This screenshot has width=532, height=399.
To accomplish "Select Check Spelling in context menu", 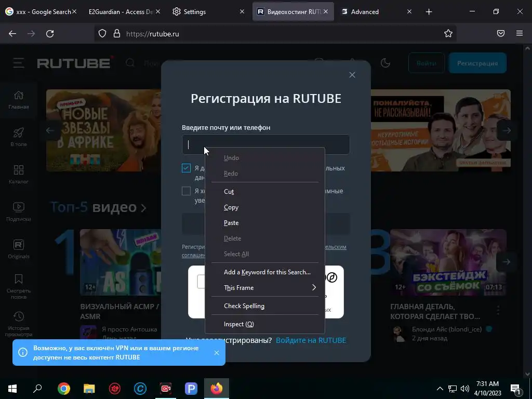I will pyautogui.click(x=265, y=306).
